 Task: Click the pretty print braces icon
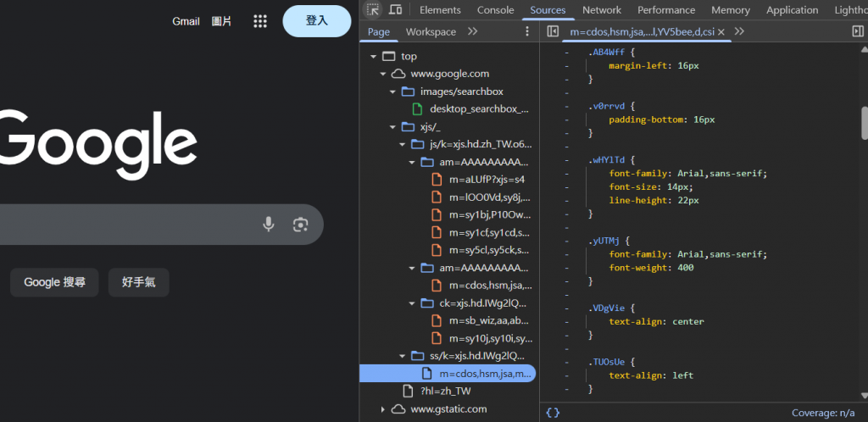[553, 412]
